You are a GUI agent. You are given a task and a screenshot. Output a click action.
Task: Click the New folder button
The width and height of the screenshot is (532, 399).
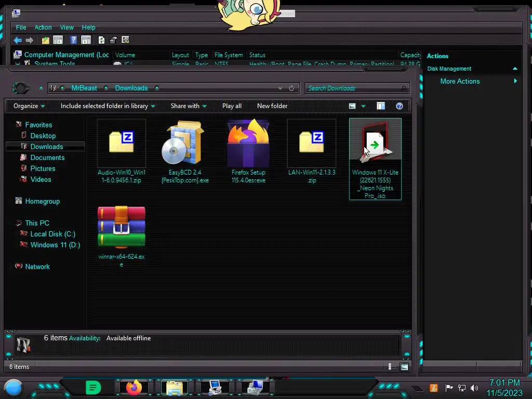272,106
